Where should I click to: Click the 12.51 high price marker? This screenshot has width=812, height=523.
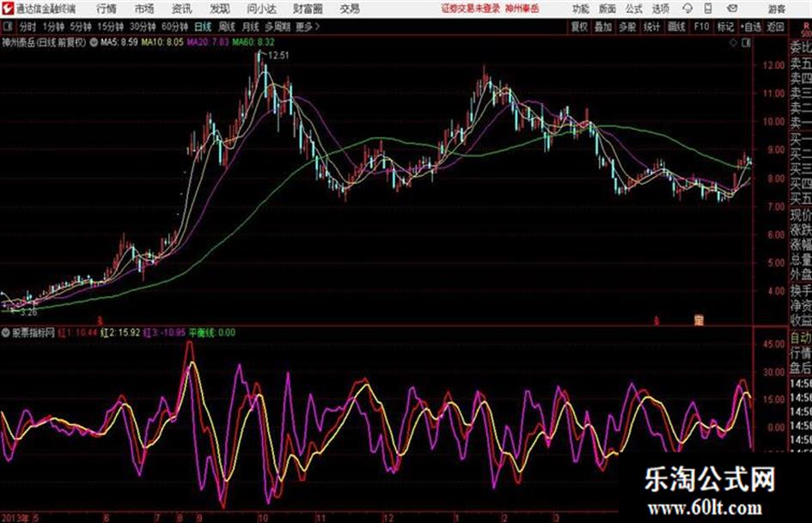point(278,56)
